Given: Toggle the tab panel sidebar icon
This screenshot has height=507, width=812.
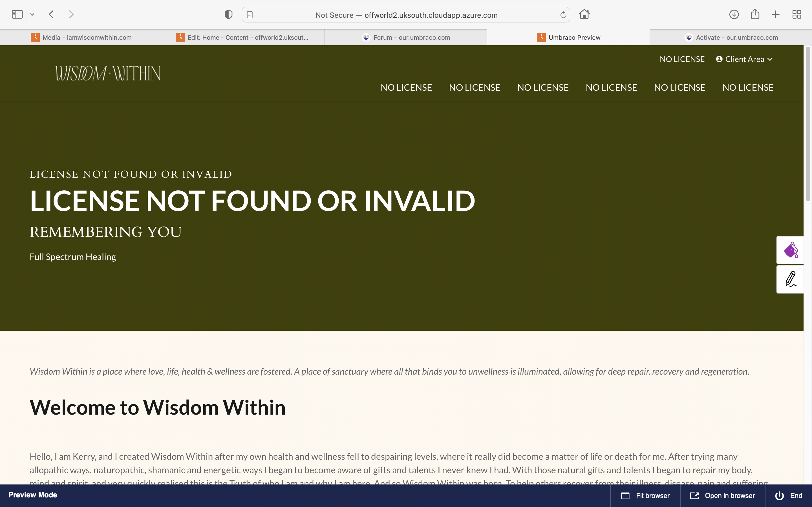Looking at the screenshot, I should [17, 14].
